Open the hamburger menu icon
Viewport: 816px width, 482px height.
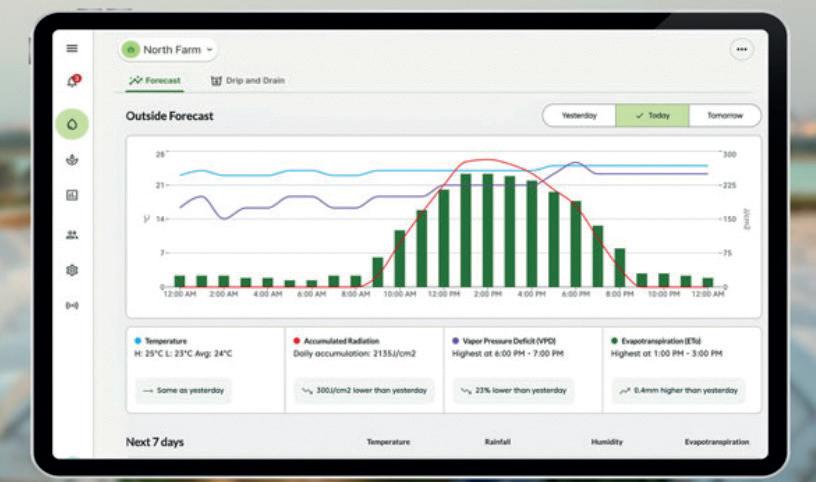pos(72,48)
